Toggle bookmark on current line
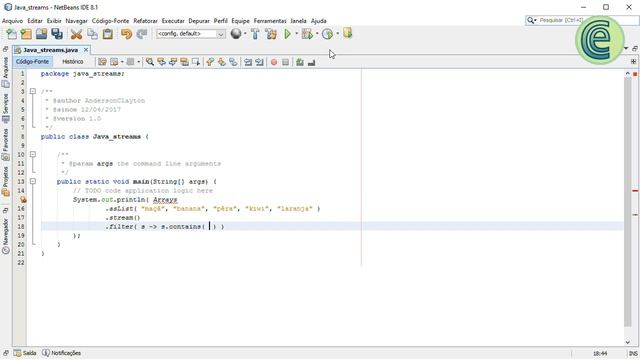This screenshot has width=640, height=360. [x=233, y=62]
